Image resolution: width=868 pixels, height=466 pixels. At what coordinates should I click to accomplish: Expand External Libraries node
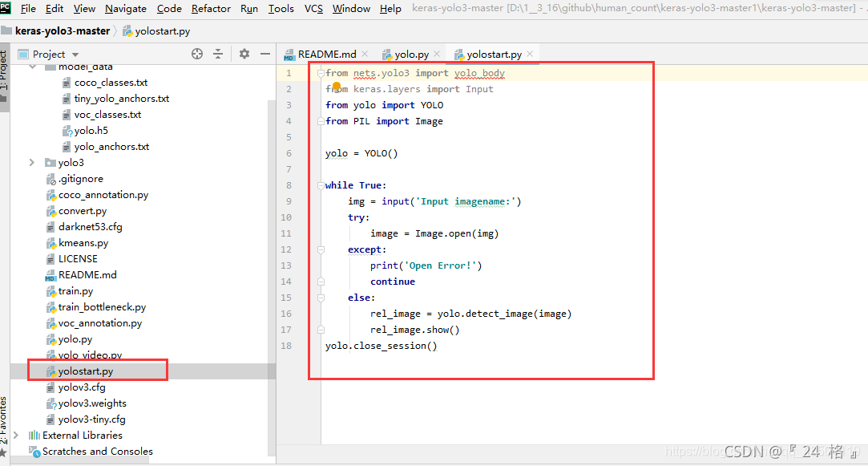click(16, 435)
